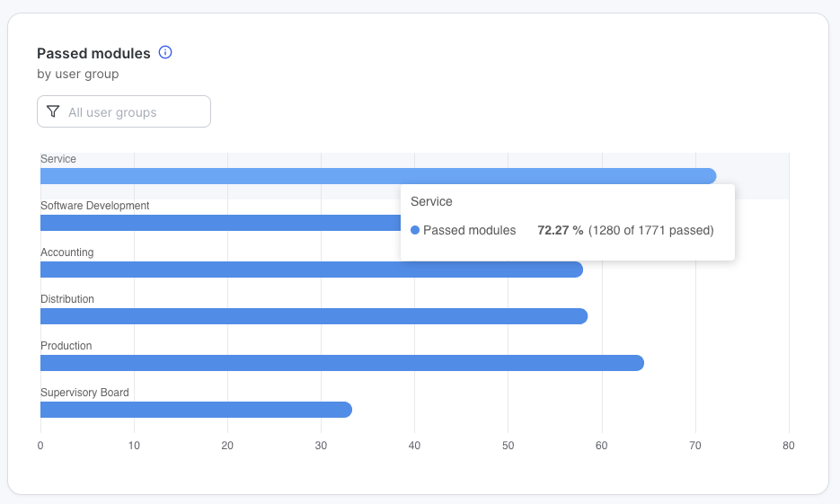The width and height of the screenshot is (840, 504).
Task: Click the Accounting bar
Action: tap(311, 270)
